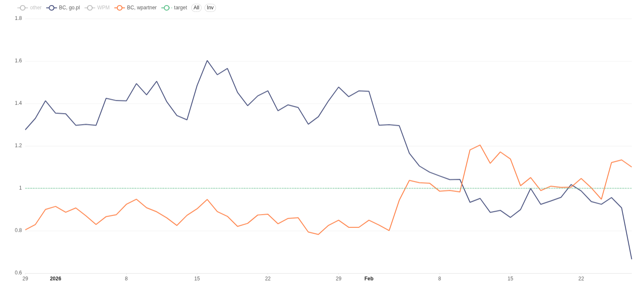Click the green target legend marker
The height and width of the screenshot is (288, 644).
point(166,8)
